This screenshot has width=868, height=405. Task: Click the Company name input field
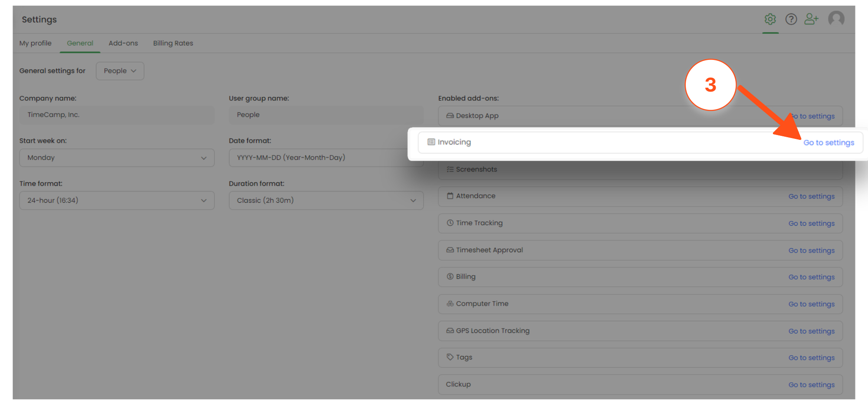pos(117,115)
